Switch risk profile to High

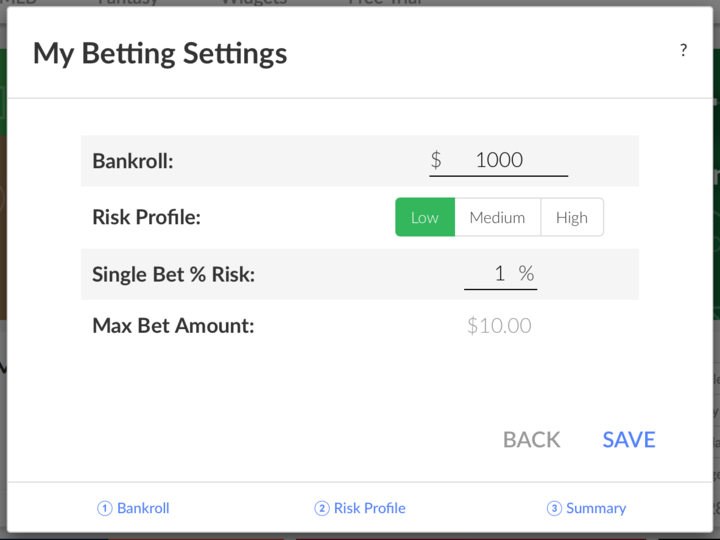pos(572,217)
